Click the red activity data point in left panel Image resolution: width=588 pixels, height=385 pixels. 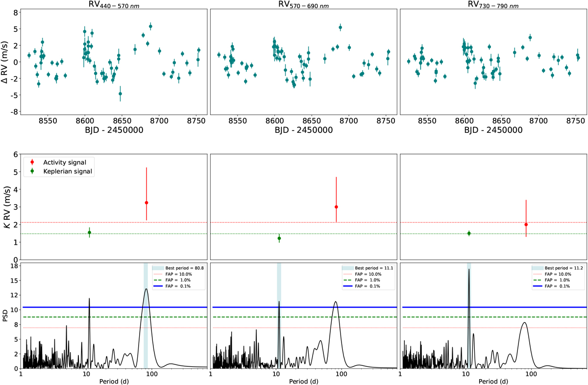[147, 203]
